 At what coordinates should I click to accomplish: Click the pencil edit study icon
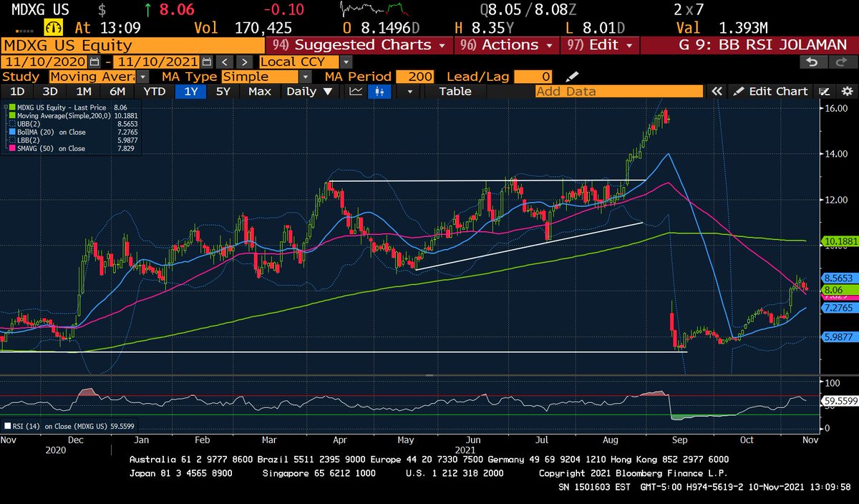[x=572, y=77]
